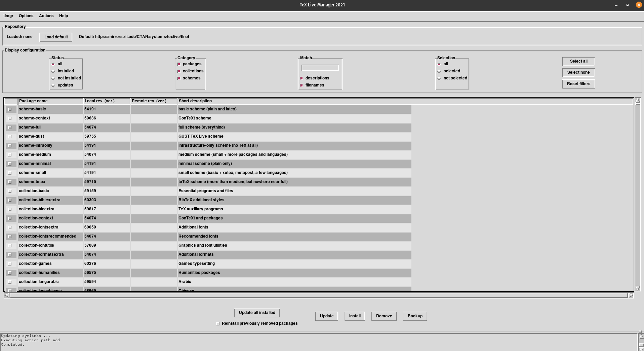Open the Help menu
The height and width of the screenshot is (351, 644).
click(x=64, y=16)
